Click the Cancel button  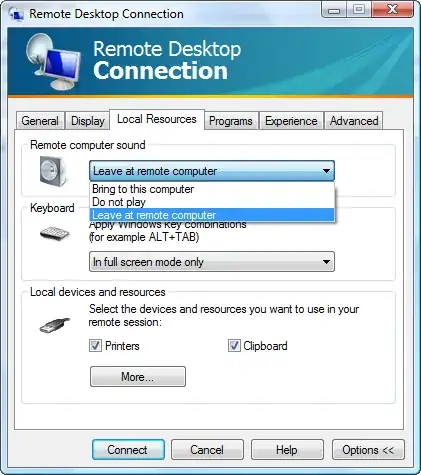point(207,450)
